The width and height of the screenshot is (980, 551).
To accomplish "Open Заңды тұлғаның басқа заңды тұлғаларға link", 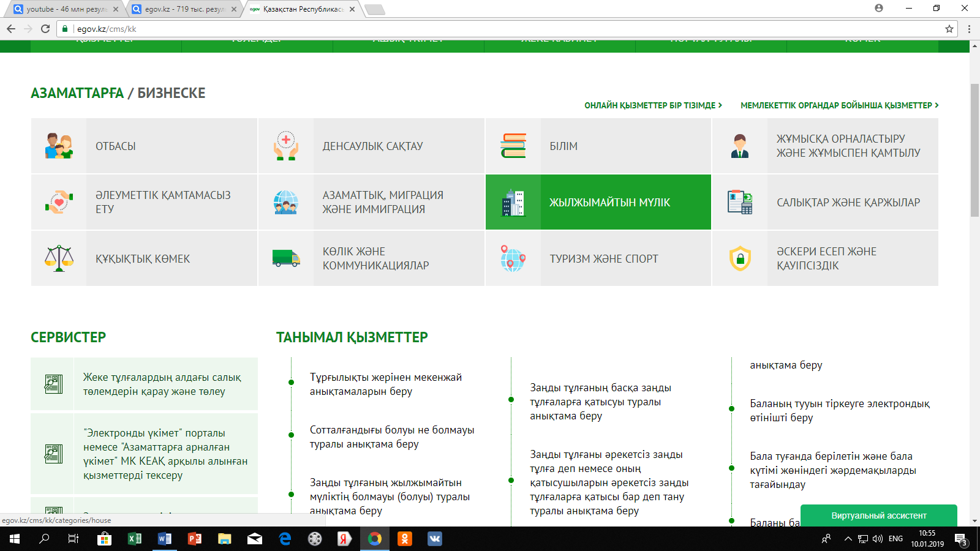I will click(600, 402).
